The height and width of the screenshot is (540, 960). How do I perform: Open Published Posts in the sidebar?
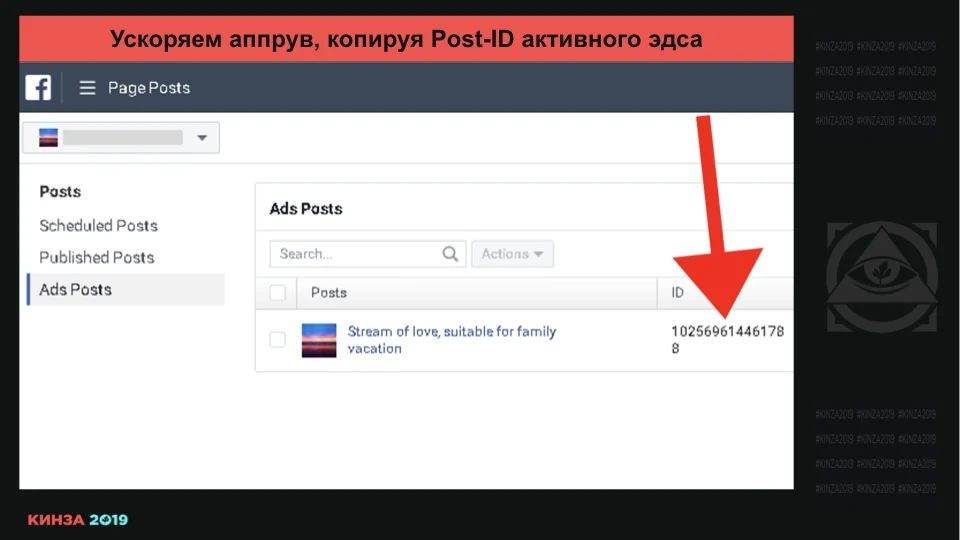[x=97, y=258]
